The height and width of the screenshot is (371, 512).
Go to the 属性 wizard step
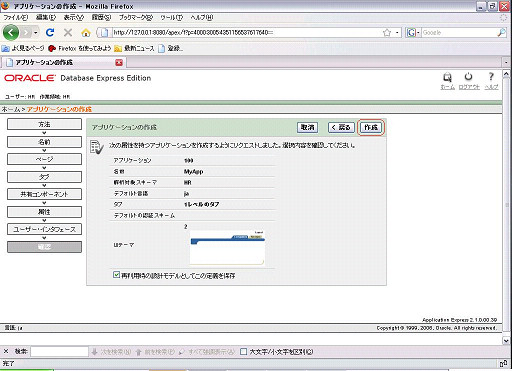click(x=44, y=212)
